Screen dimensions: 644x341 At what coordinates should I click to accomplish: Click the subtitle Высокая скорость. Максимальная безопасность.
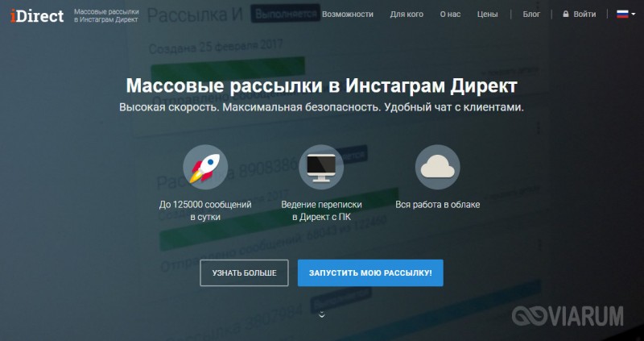(250, 108)
